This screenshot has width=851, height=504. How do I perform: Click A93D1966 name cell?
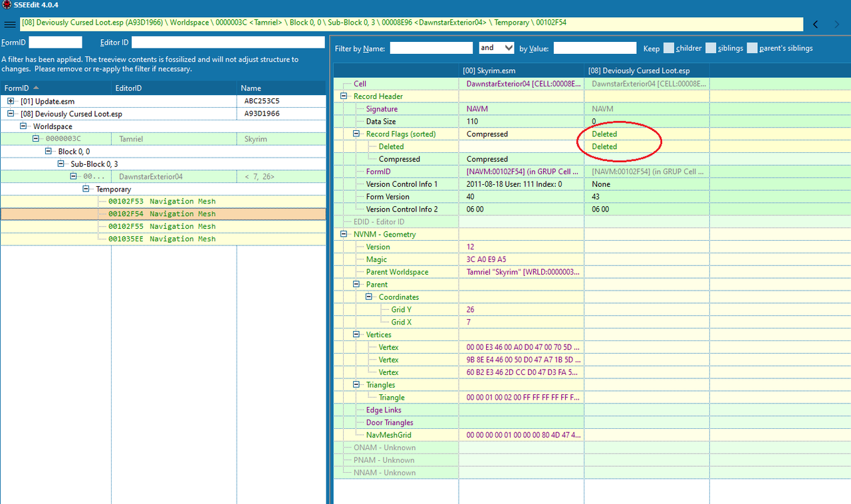[x=262, y=114]
